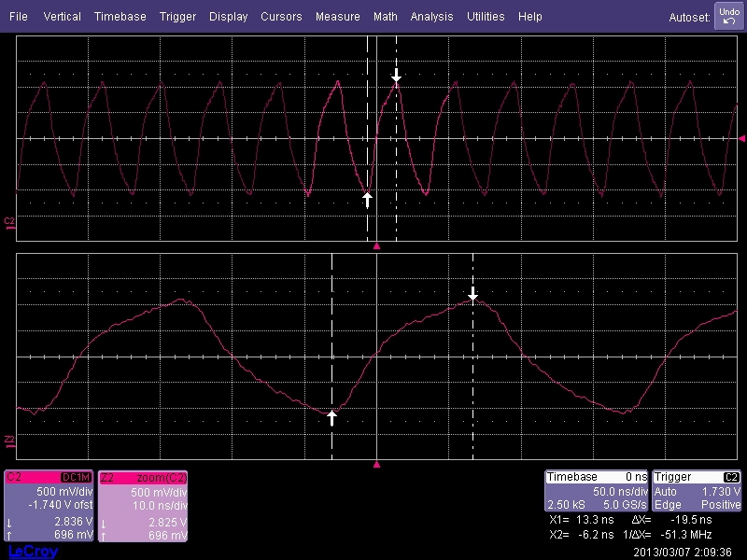
Task: Click the up arrow cursor marker on zoom waveform
Action: tap(331, 418)
